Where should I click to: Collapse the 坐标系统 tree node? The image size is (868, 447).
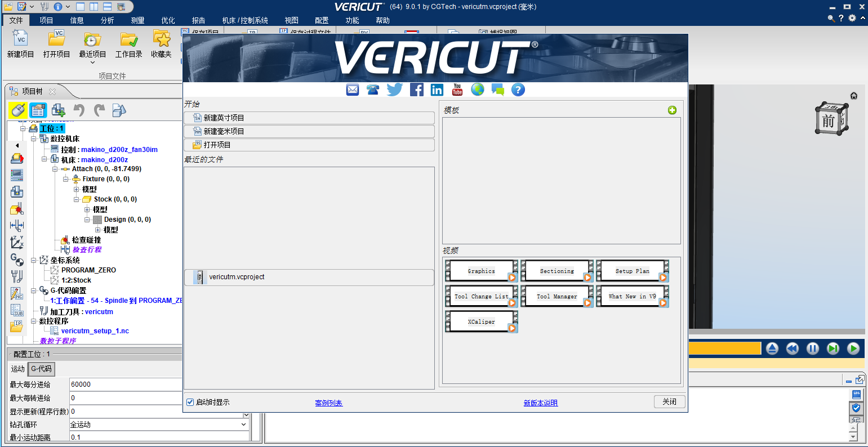click(34, 260)
